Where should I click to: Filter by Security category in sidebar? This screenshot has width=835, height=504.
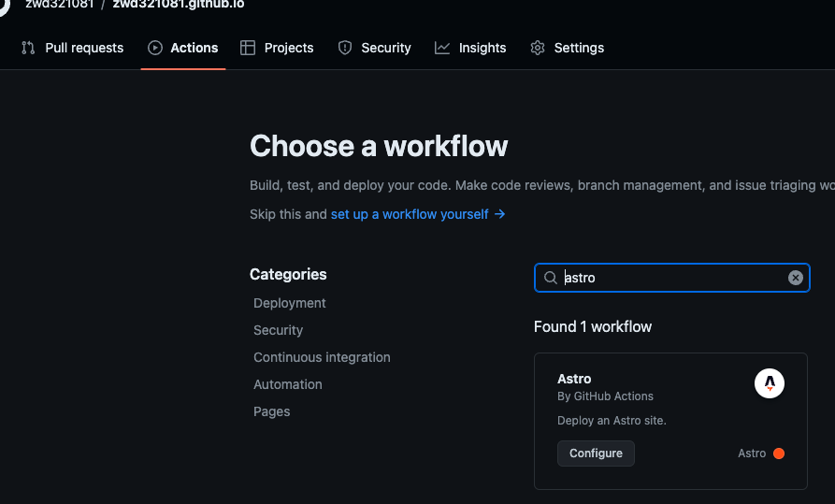point(278,330)
